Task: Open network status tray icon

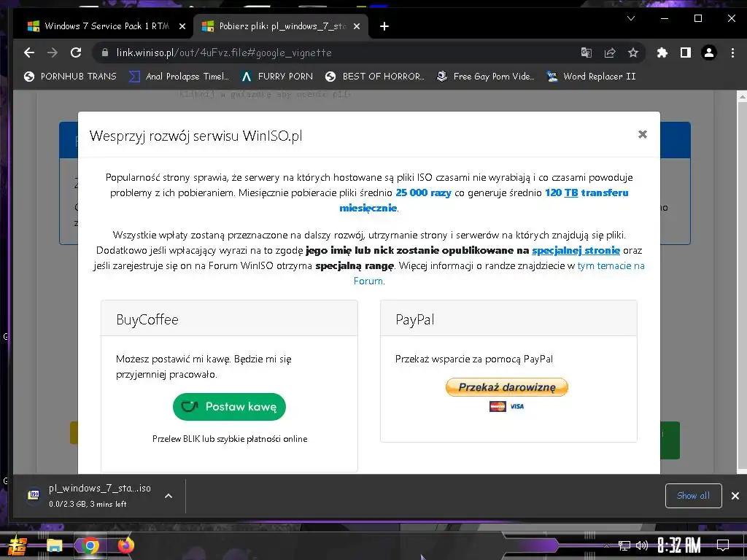Action: pos(624,545)
